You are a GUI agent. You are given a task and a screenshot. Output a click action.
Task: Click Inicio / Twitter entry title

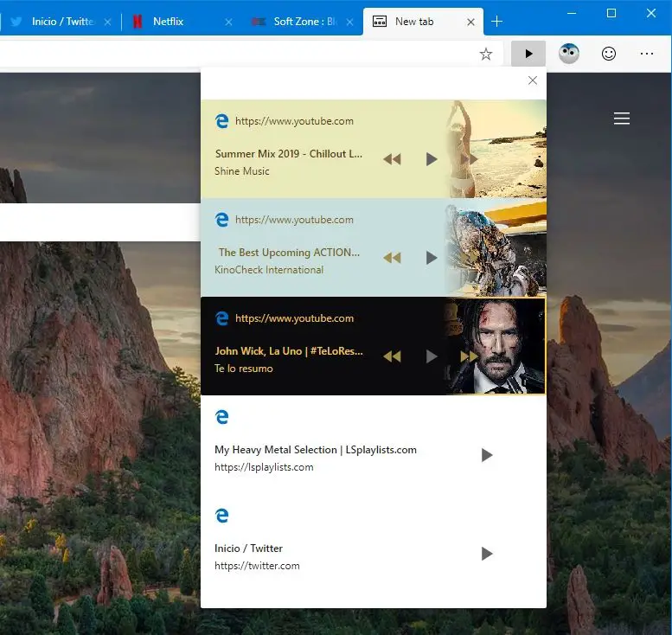(x=248, y=548)
